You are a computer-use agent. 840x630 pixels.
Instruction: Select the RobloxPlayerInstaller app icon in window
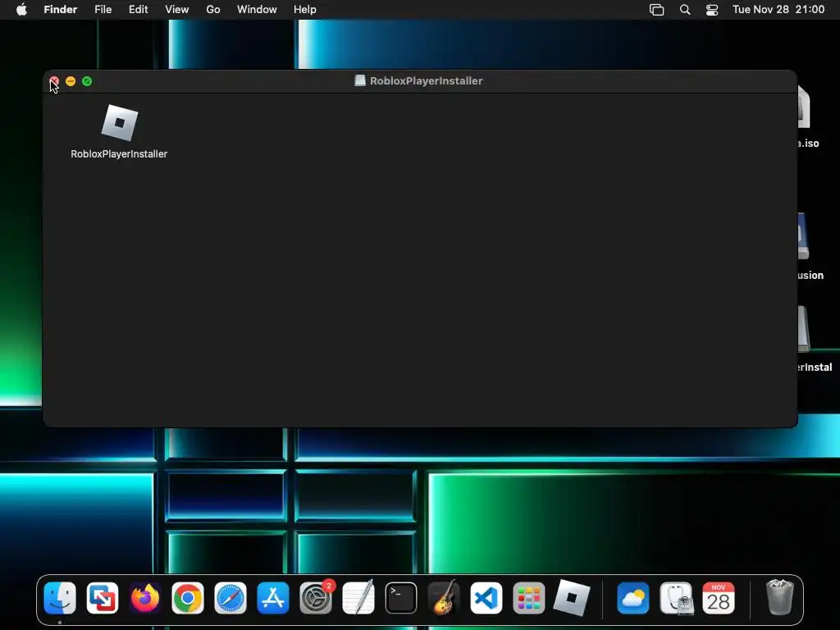tap(120, 123)
